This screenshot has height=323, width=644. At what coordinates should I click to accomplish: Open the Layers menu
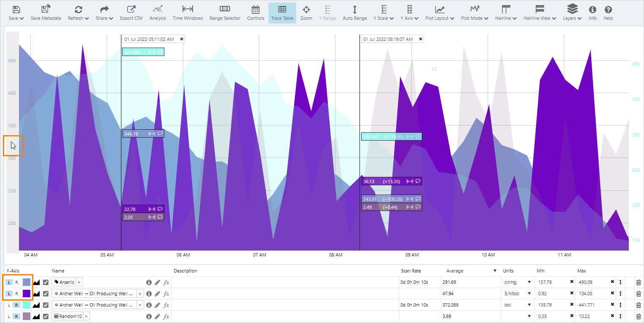pos(572,13)
